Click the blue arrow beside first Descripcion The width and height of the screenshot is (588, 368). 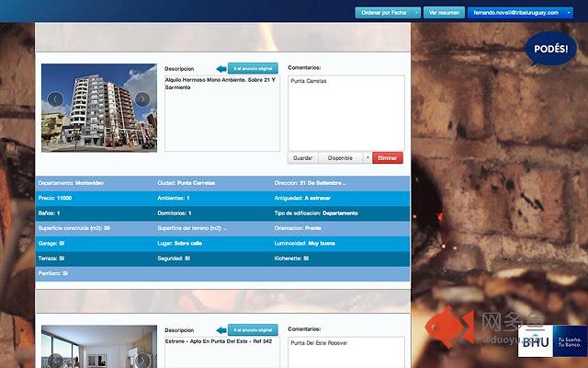coord(220,68)
